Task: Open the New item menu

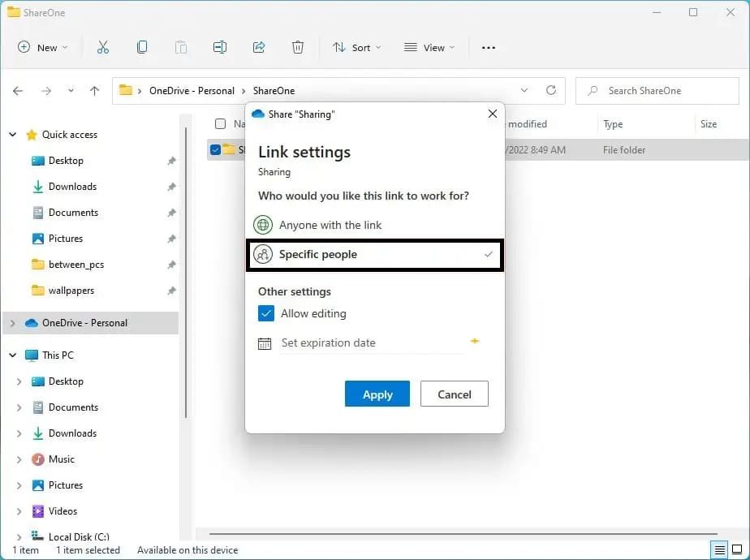Action: coord(43,48)
